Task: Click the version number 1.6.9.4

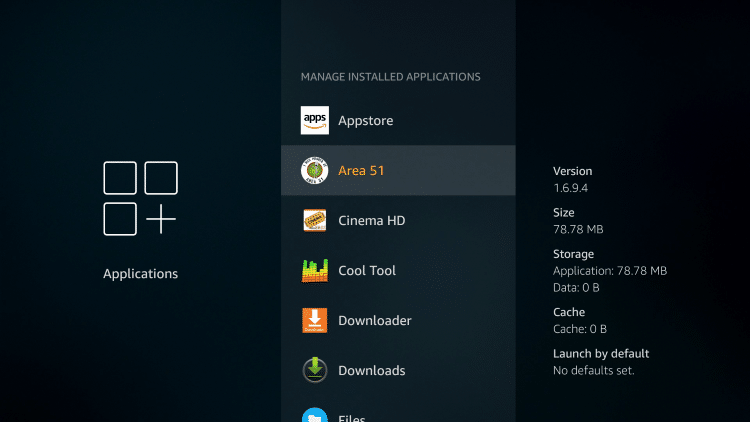Action: coord(571,188)
